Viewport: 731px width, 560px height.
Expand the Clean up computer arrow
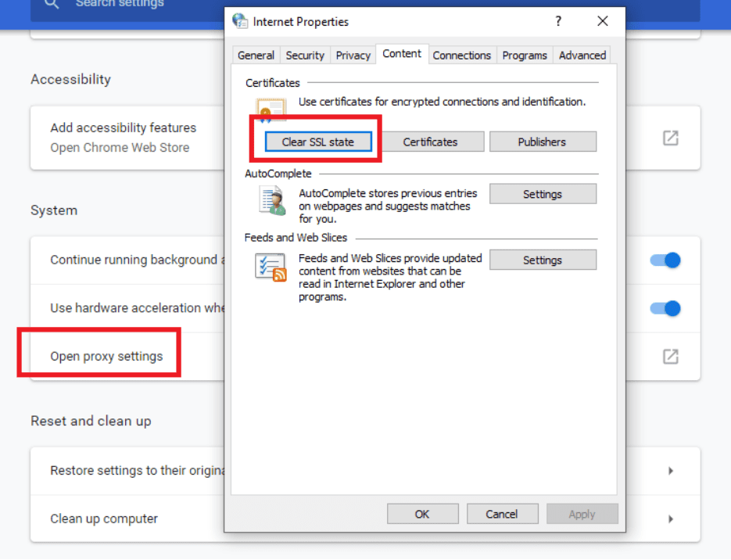[x=670, y=519]
